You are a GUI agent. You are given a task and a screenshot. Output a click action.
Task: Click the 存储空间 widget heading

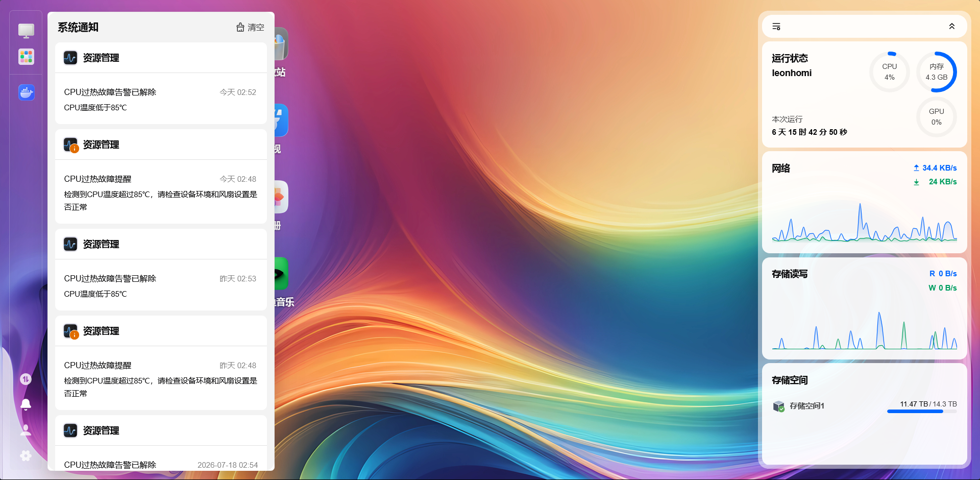click(790, 380)
